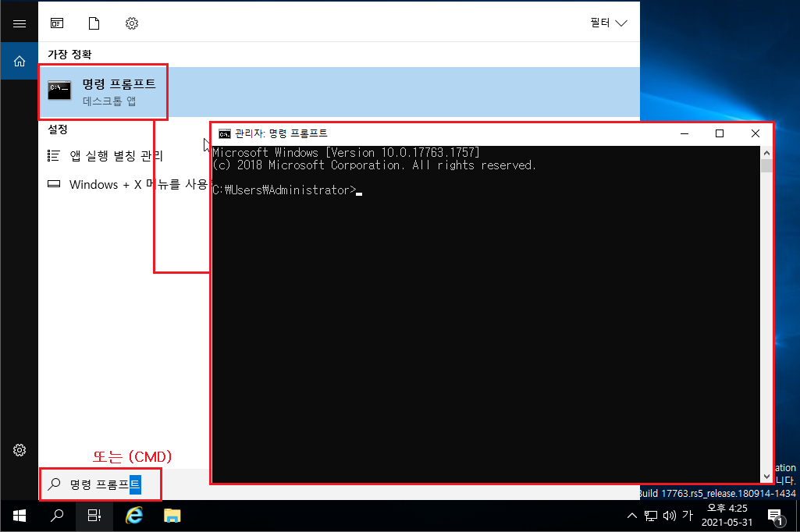
Task: Filter results by Documents icon
Action: 94,23
